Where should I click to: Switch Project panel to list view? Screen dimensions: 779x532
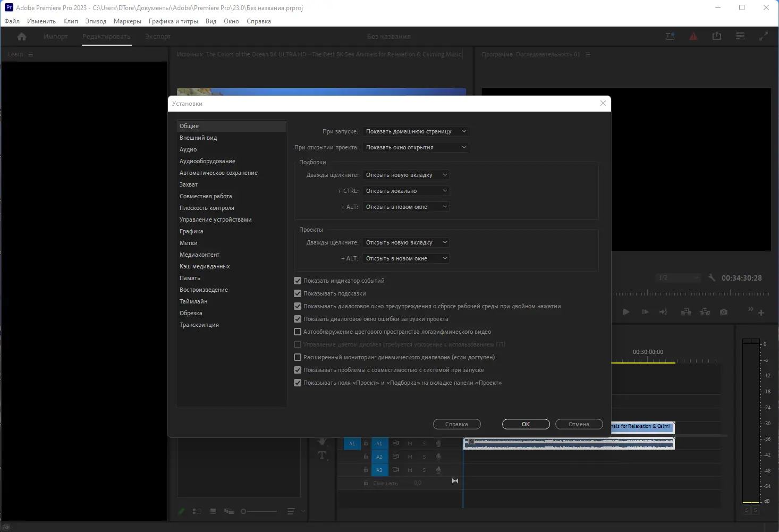tap(197, 511)
